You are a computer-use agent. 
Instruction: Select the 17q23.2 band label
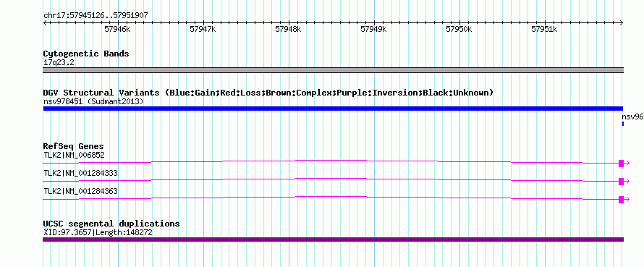coord(59,63)
